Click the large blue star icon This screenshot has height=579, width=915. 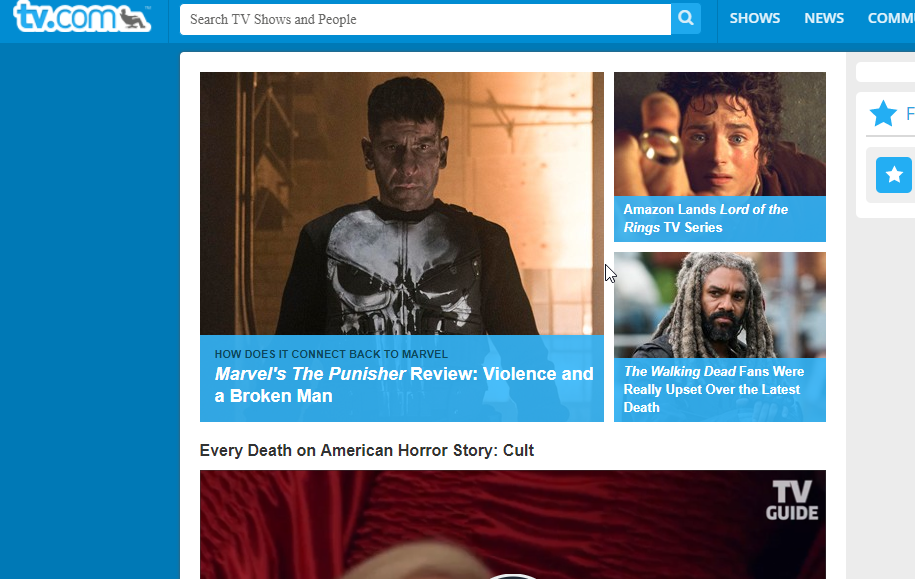tap(883, 113)
